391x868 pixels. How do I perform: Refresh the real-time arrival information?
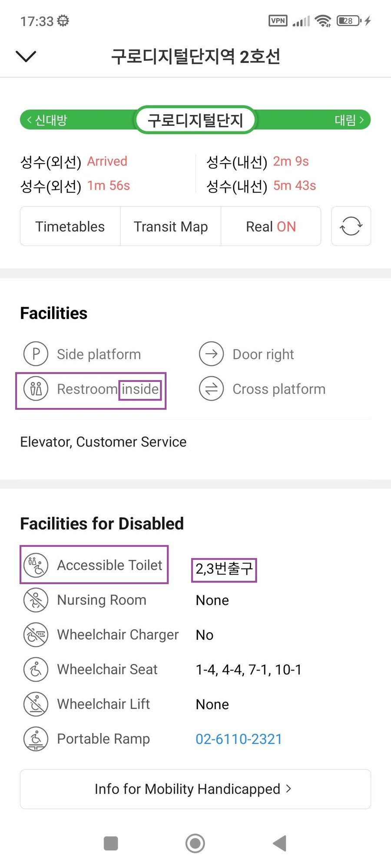[x=351, y=226]
